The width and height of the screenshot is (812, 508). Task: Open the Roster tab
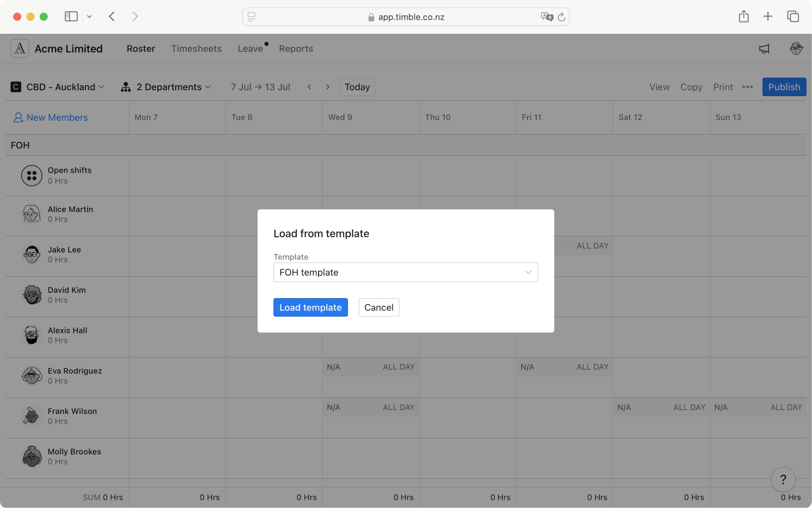click(140, 48)
